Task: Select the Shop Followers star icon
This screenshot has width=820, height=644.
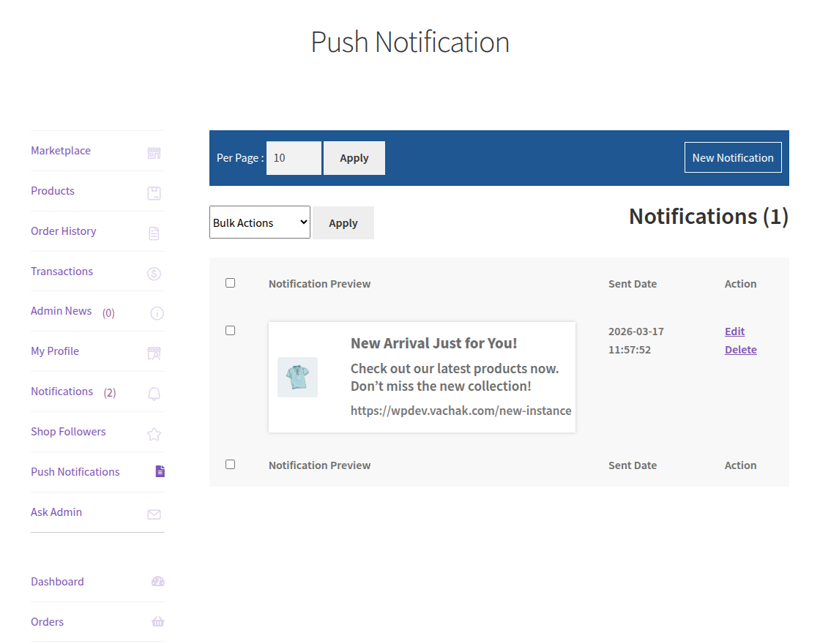Action: tap(154, 434)
